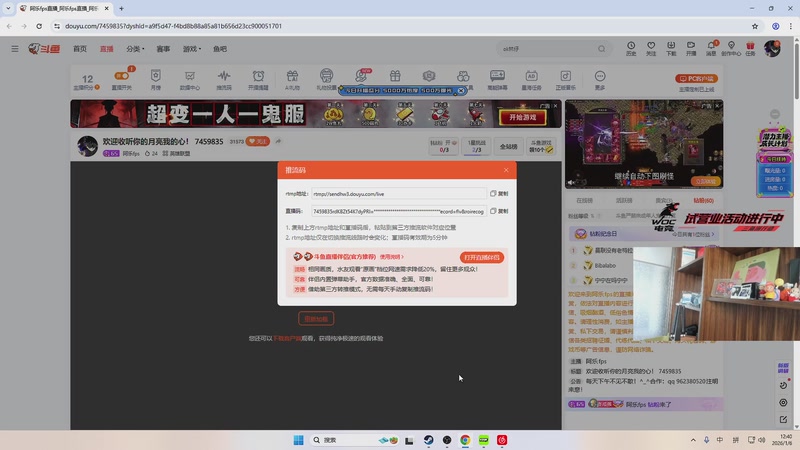Screen dimensions: 800x450
Task: Go to 首页 home tab
Action: (x=80, y=49)
